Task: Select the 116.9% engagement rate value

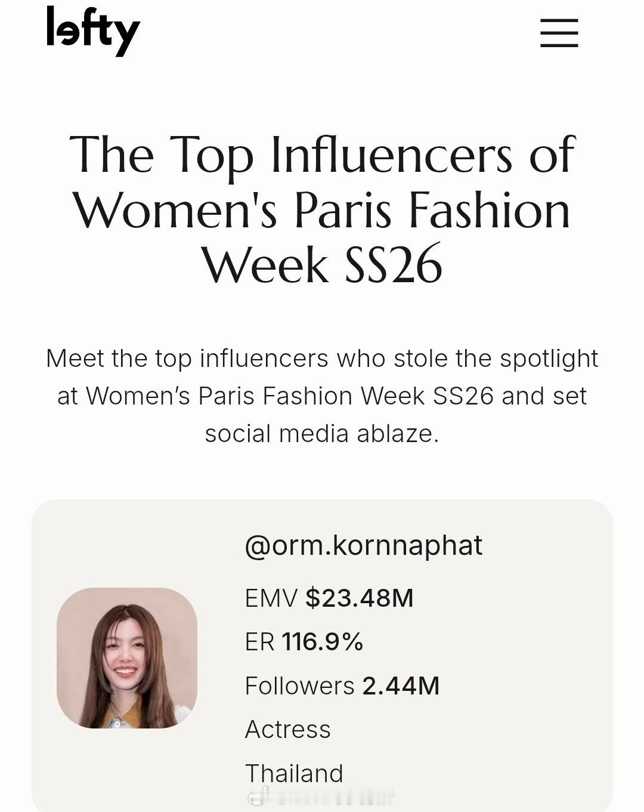Action: coord(322,642)
